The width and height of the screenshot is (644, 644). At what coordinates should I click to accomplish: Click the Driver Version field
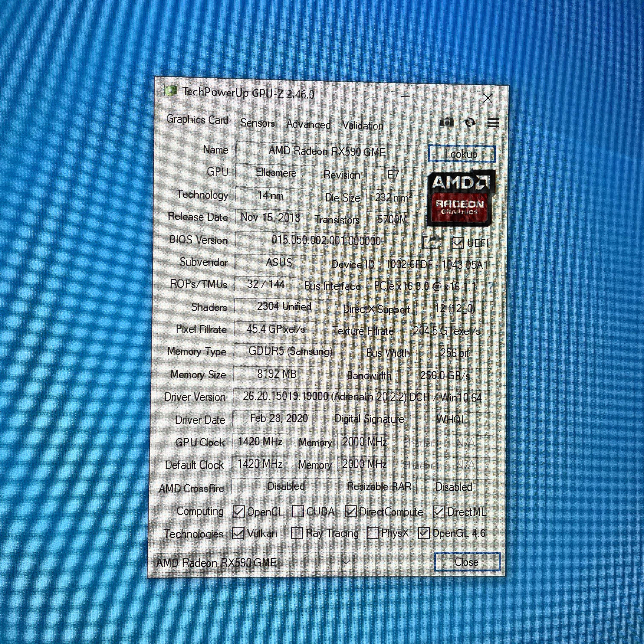click(362, 397)
